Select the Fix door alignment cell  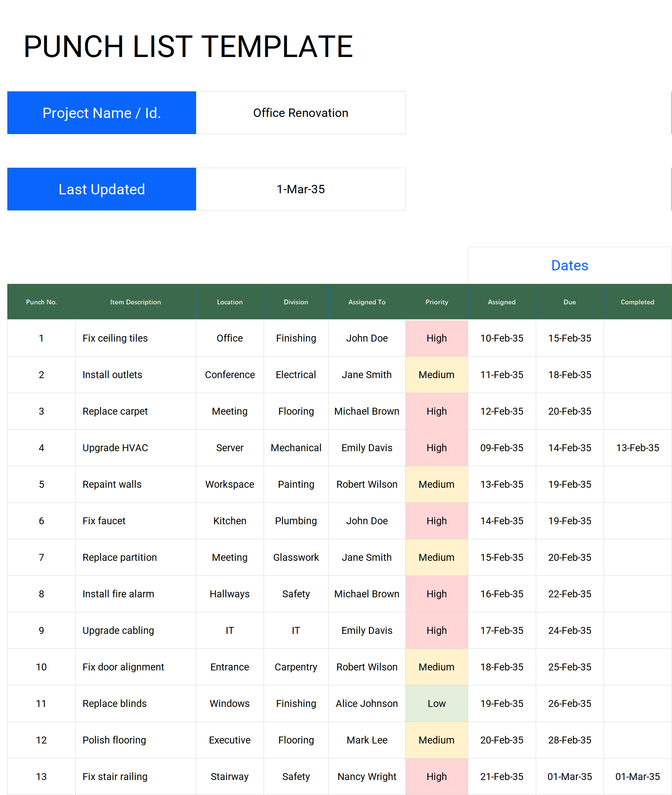[135, 667]
